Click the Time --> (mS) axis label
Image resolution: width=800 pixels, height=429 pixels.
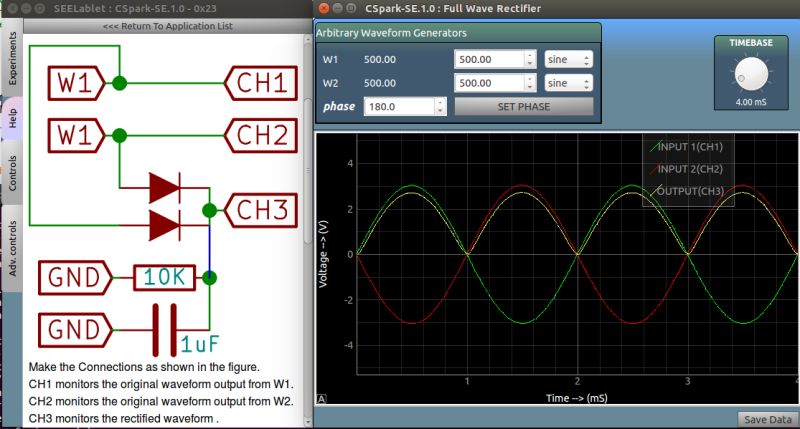pos(577,398)
